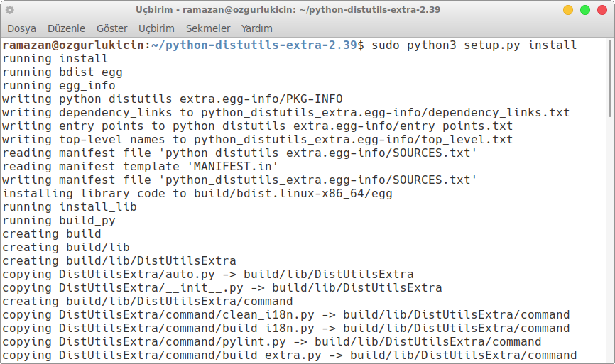
Task: Click the line copying auto.py
Action: 208,275
